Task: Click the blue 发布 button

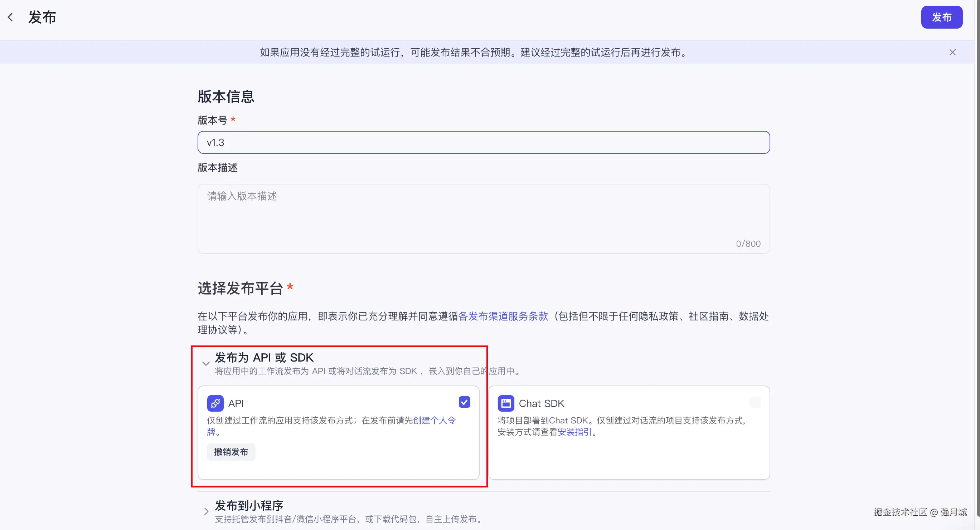Action: click(x=941, y=17)
